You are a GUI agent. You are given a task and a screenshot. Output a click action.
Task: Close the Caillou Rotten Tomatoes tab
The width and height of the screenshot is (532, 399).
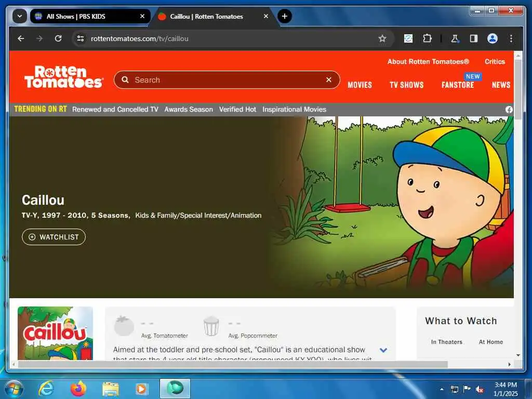coord(266,16)
